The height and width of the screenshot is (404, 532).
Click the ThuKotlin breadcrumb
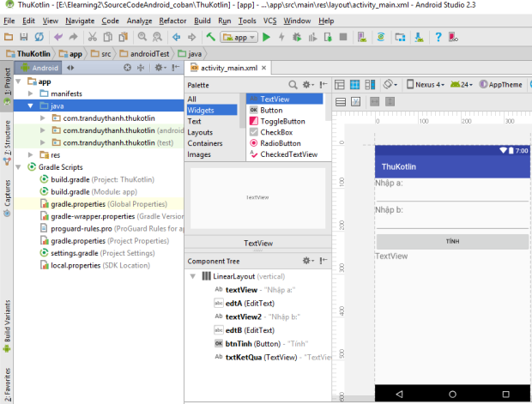[29, 53]
